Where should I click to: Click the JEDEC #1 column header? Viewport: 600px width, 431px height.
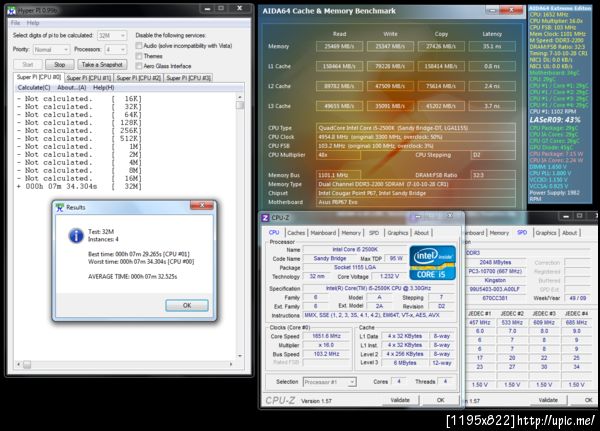tap(479, 313)
